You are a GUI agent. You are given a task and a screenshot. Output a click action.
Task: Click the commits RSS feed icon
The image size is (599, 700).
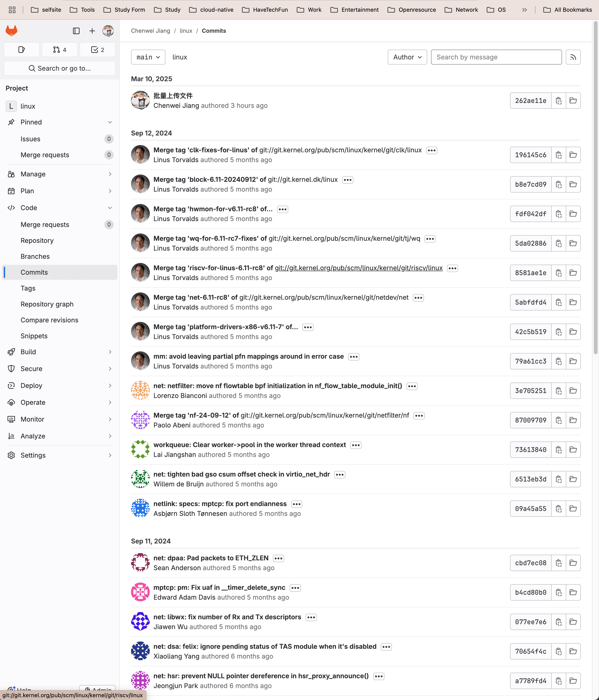point(573,57)
